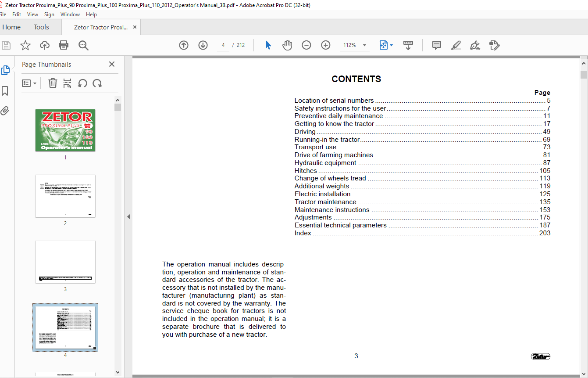588x378 pixels.
Task: Add a sticky note comment
Action: (x=437, y=45)
